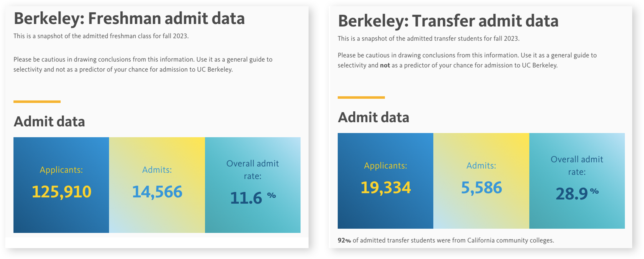Image resolution: width=644 pixels, height=259 pixels.
Task: Click the transfer panel's Admit data subheading
Action: [374, 117]
